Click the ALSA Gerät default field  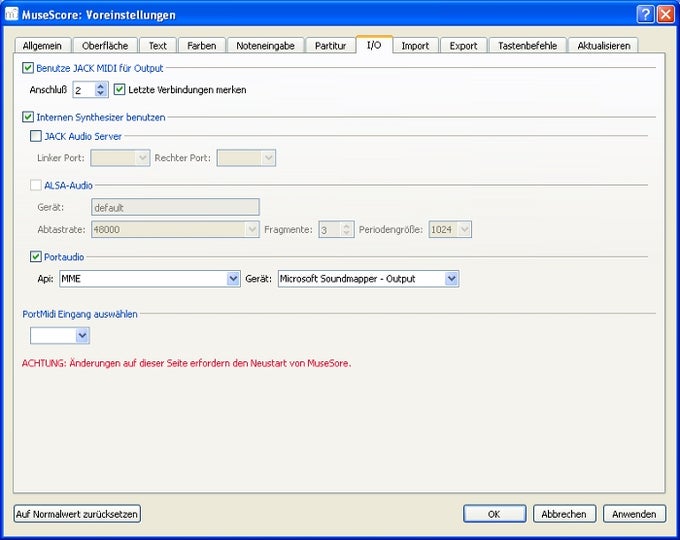click(x=175, y=207)
